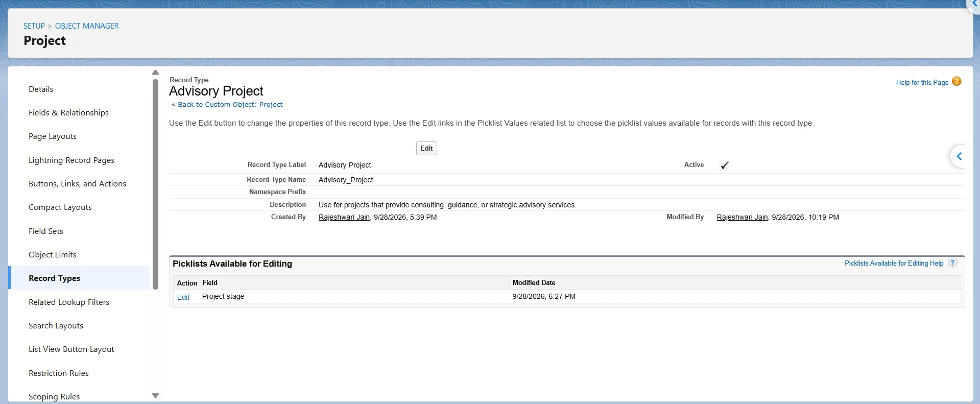Go to Search Layouts
980x404 pixels.
[x=56, y=325]
